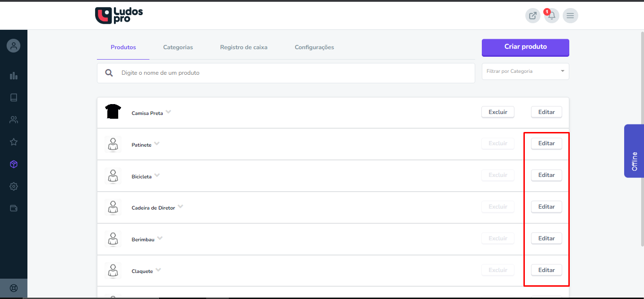
Task: Click the Claquete placeholder image
Action: pos(113,271)
